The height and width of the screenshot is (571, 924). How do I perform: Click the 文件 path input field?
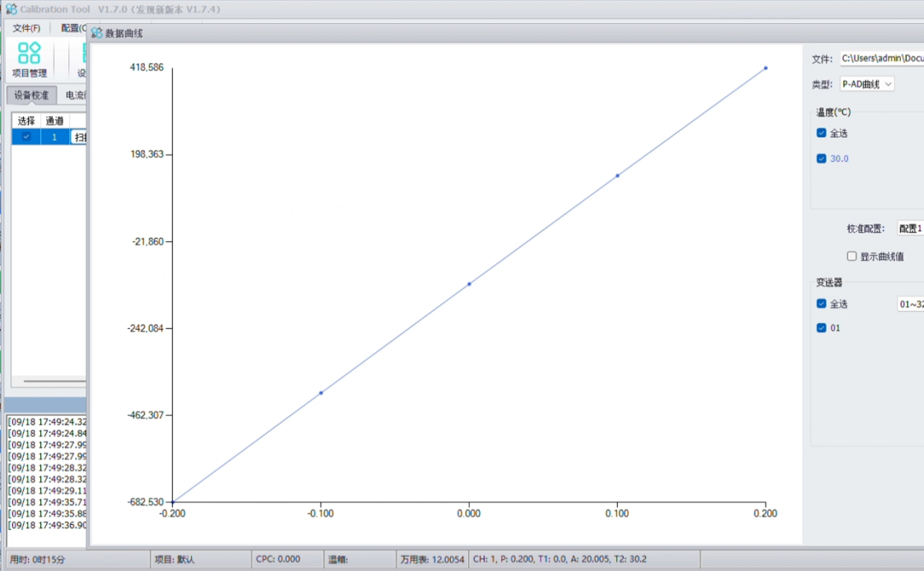pos(881,58)
